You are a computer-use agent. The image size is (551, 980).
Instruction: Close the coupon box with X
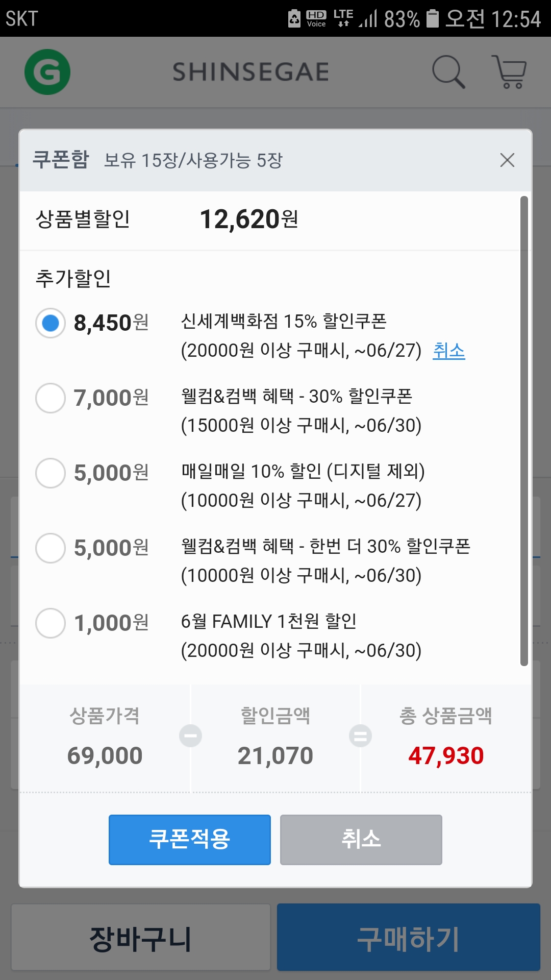pyautogui.click(x=507, y=160)
